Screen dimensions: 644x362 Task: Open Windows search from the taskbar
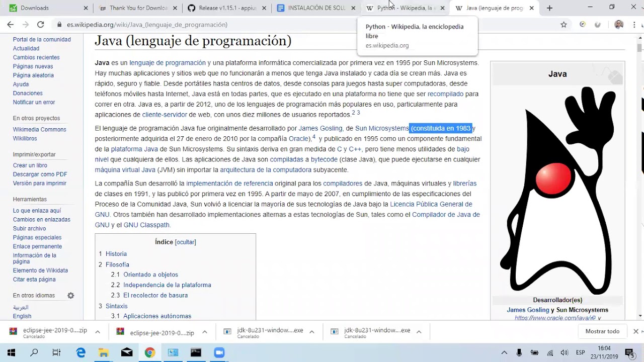pos(34,352)
